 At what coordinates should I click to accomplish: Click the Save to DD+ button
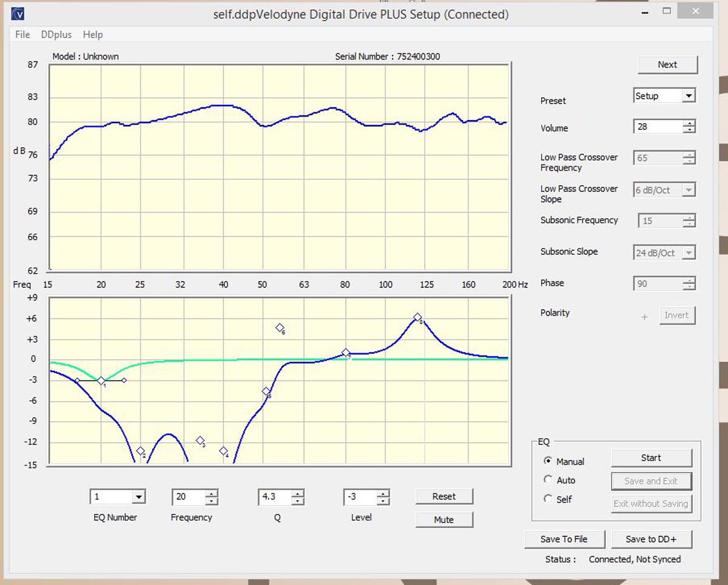click(x=650, y=539)
